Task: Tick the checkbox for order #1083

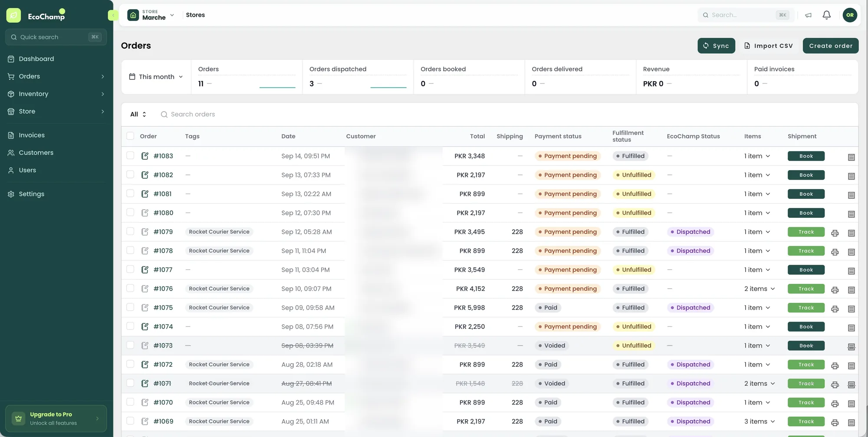Action: (x=130, y=155)
